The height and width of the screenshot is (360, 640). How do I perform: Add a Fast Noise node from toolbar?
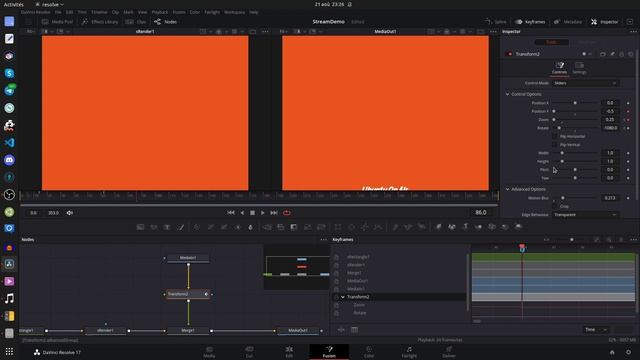154,227
